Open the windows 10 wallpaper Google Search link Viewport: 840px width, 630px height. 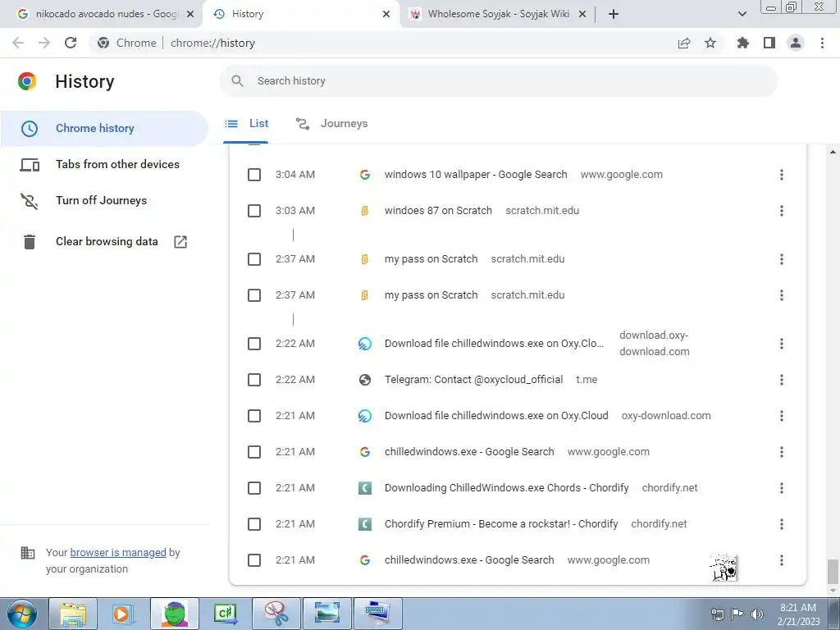(x=476, y=175)
